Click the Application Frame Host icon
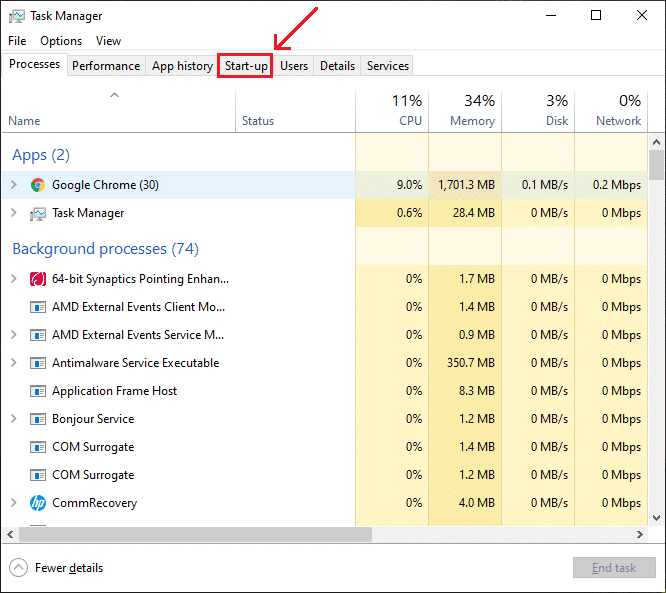The image size is (666, 593). [x=38, y=391]
